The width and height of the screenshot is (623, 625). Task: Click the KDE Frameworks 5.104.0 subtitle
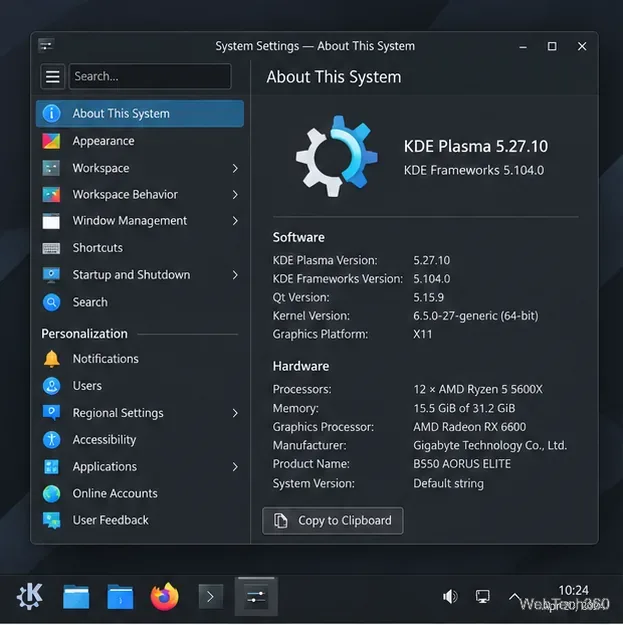coord(474,171)
